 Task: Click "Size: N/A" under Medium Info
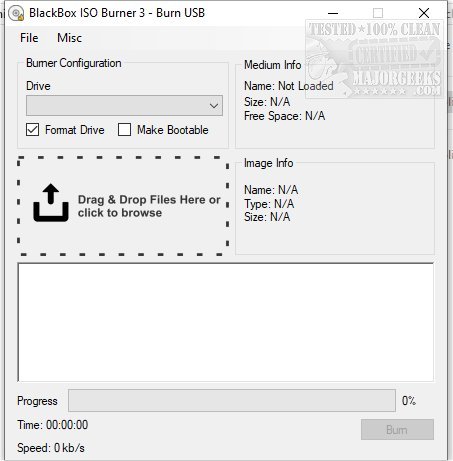coord(267,102)
